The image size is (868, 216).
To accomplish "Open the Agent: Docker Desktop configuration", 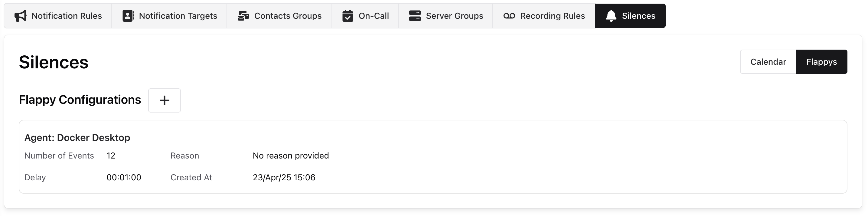I will coord(77,137).
